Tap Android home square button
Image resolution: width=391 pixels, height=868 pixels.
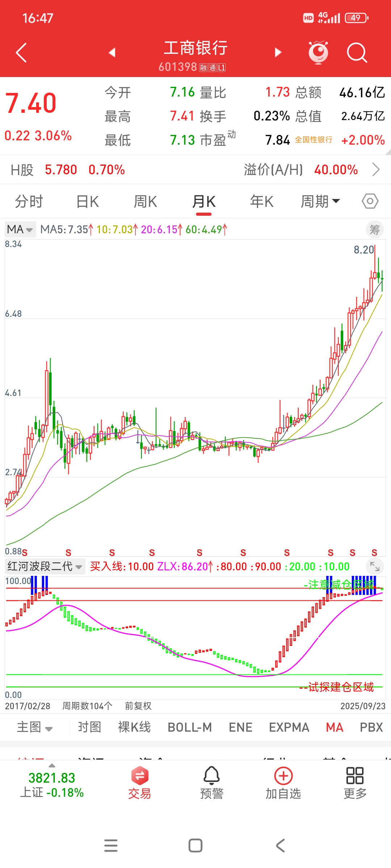pyautogui.click(x=195, y=846)
